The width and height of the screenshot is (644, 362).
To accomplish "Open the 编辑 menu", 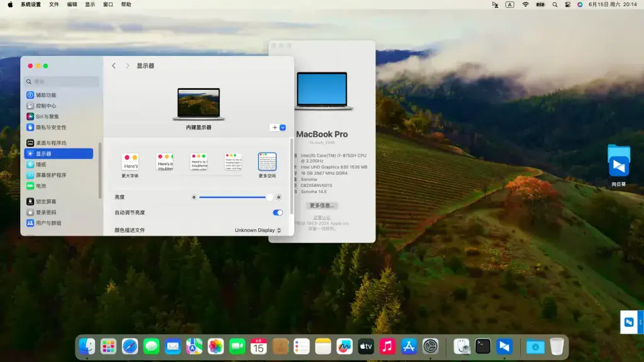I will (72, 4).
